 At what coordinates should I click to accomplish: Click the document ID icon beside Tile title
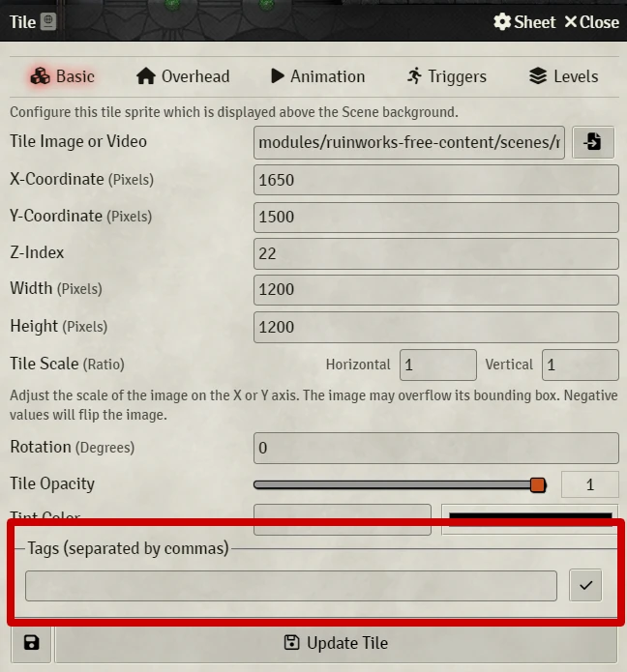[48, 21]
